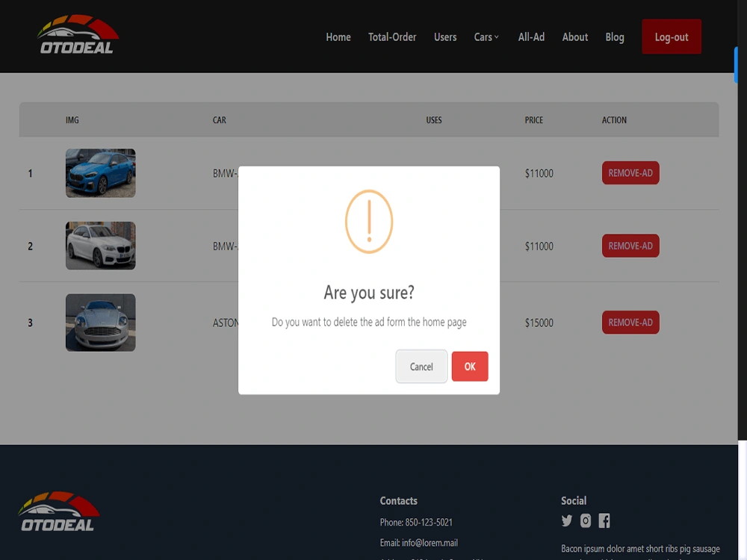The width and height of the screenshot is (747, 560).
Task: Click the Contacts heading in footer
Action: tap(398, 500)
